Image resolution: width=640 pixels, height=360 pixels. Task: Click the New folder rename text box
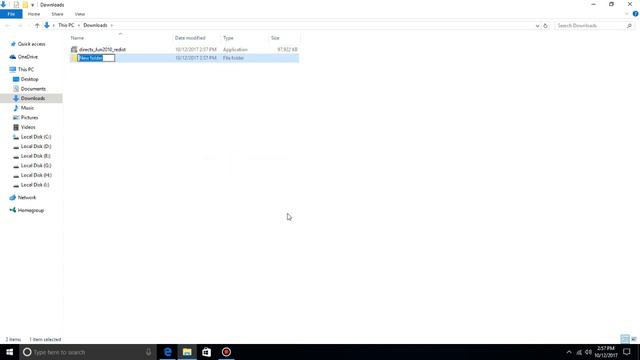[x=96, y=58]
